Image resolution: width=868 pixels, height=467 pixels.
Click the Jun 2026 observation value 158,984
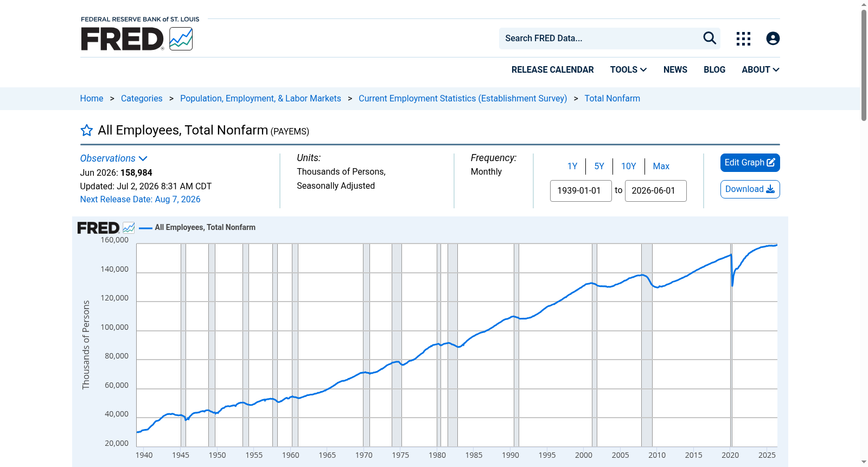(x=136, y=172)
